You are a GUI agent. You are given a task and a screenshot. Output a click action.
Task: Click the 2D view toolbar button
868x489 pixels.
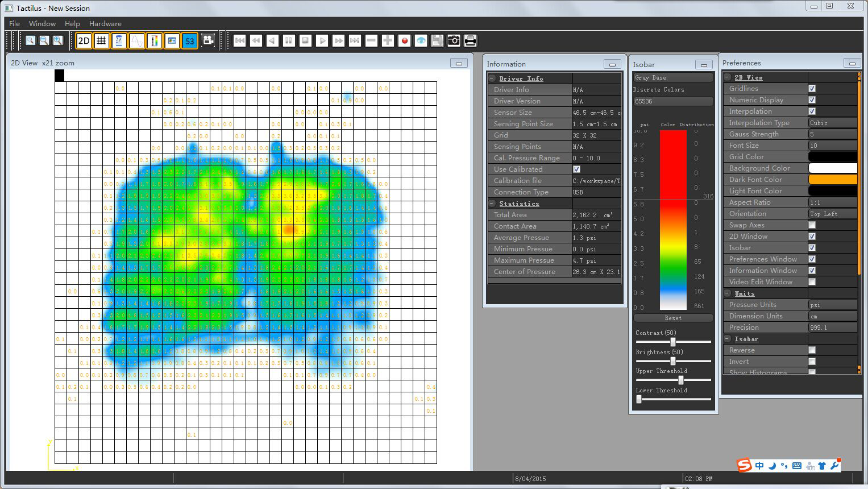[84, 41]
